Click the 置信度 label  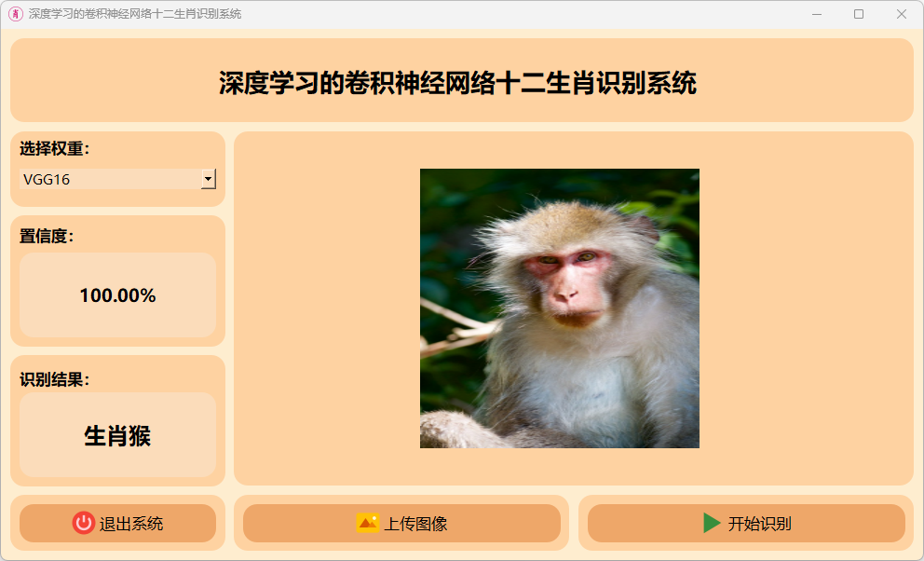pos(47,237)
